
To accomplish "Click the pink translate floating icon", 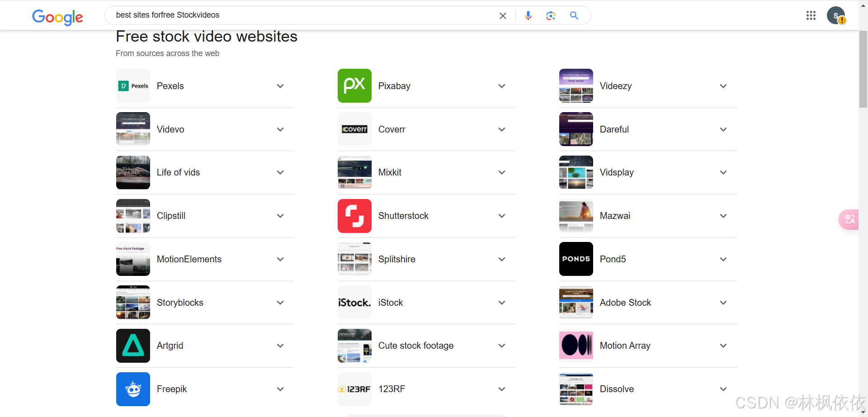I will pyautogui.click(x=849, y=219).
